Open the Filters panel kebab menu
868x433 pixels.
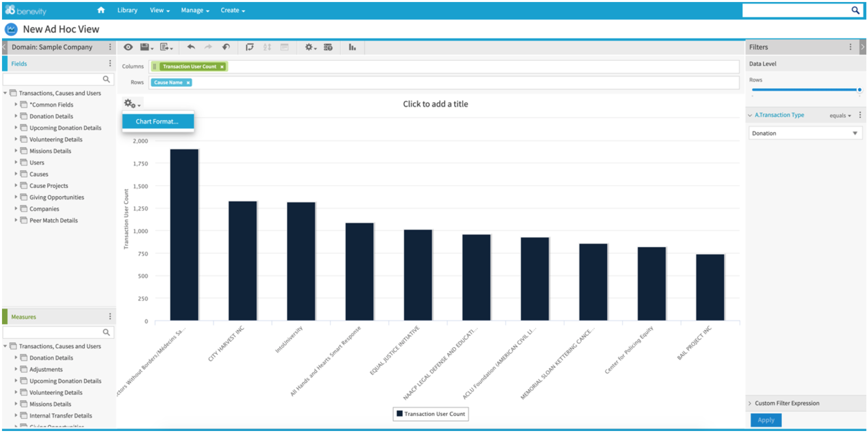pos(850,47)
